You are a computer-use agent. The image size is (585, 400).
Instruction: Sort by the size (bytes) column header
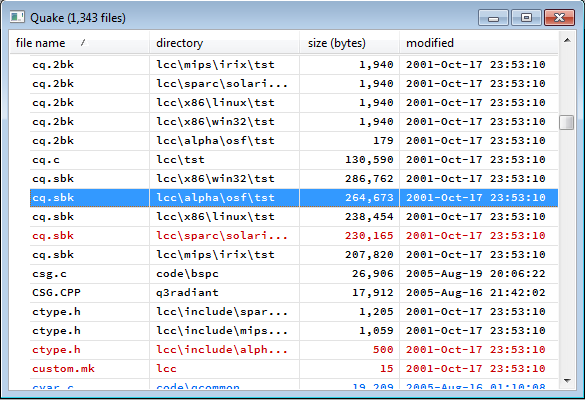(350, 43)
